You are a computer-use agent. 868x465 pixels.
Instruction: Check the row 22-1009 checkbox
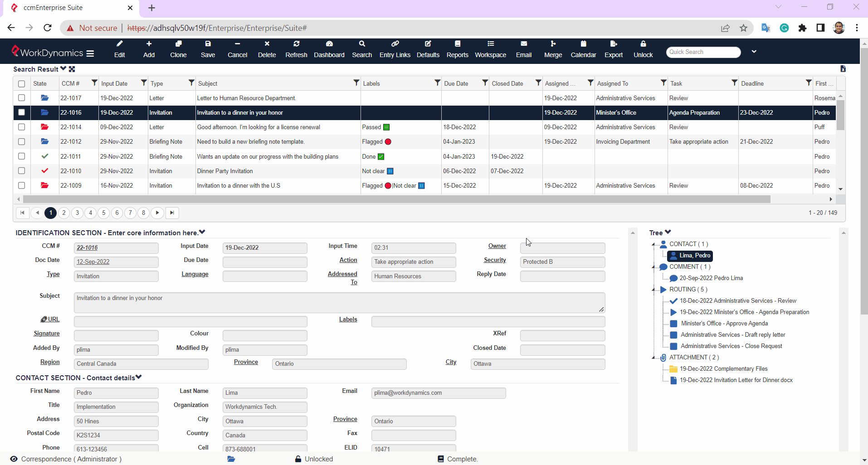pos(21,185)
